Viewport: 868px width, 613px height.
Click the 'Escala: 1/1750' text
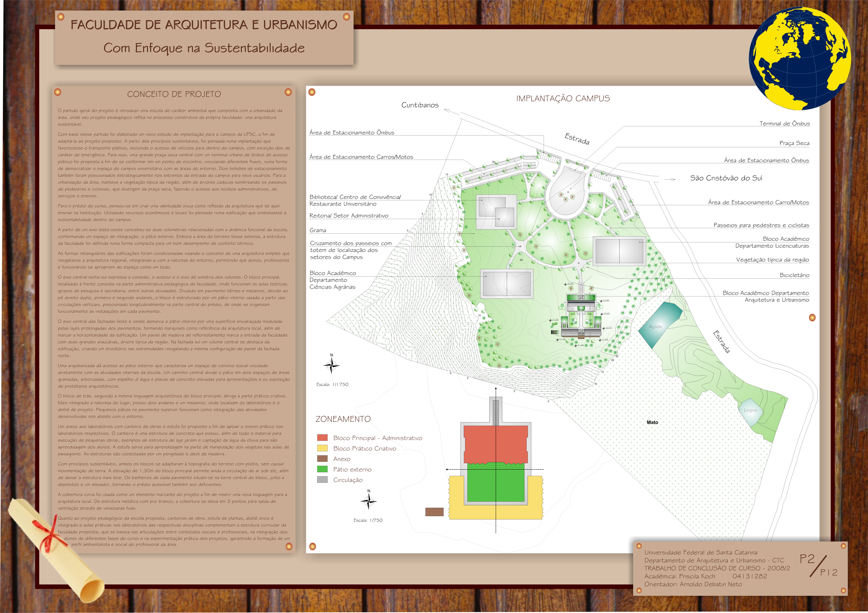[332, 384]
